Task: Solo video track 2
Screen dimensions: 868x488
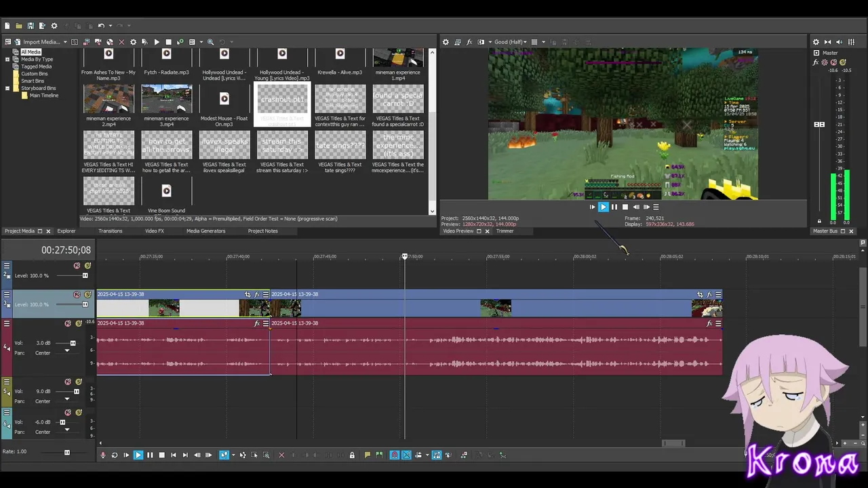Action: pos(87,266)
